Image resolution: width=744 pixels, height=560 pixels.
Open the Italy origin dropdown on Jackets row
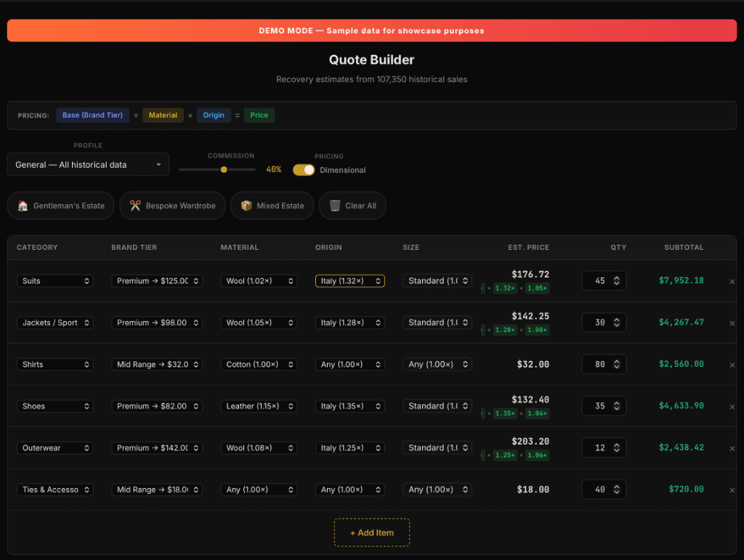click(349, 322)
